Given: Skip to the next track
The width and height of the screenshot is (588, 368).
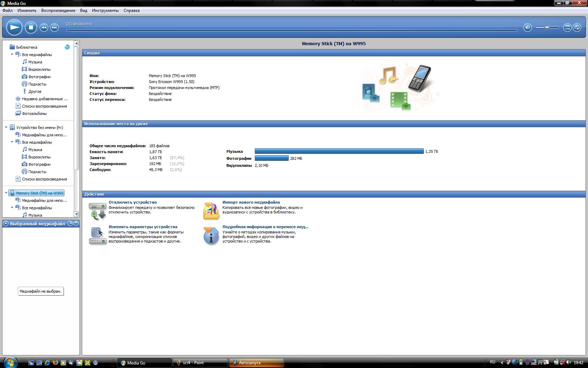Looking at the screenshot, I should coord(54,28).
